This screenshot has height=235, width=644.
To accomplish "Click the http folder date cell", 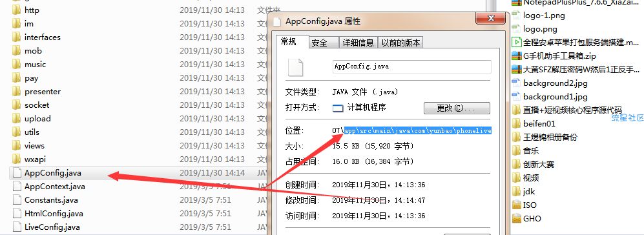I will pos(212,10).
